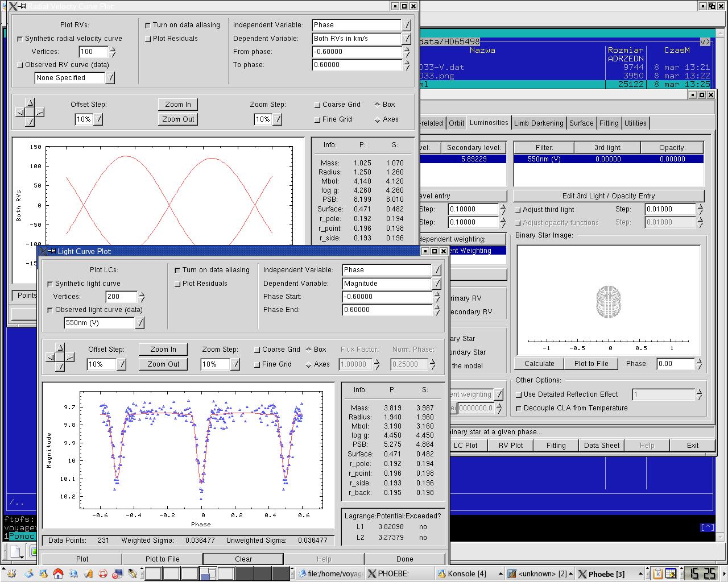The image size is (728, 582).
Task: Switch to the Limb Darkening tab
Action: click(538, 123)
